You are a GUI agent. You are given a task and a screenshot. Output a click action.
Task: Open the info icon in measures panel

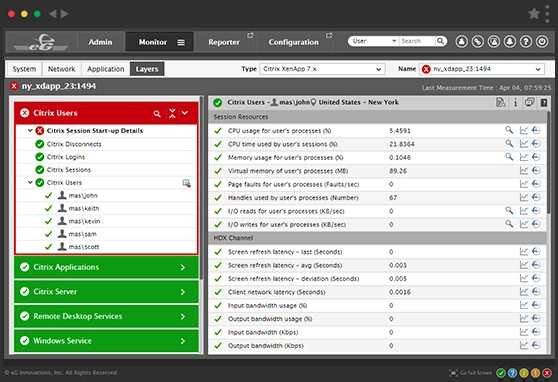coord(515,103)
